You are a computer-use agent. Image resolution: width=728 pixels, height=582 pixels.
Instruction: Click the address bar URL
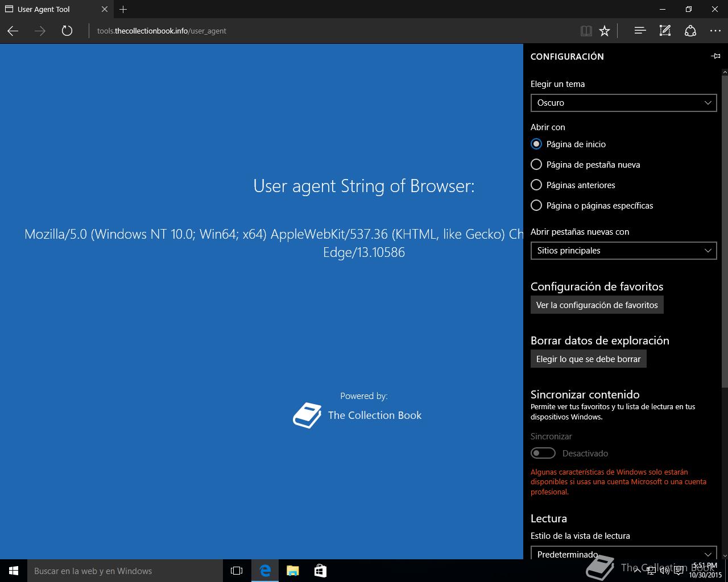coord(162,31)
